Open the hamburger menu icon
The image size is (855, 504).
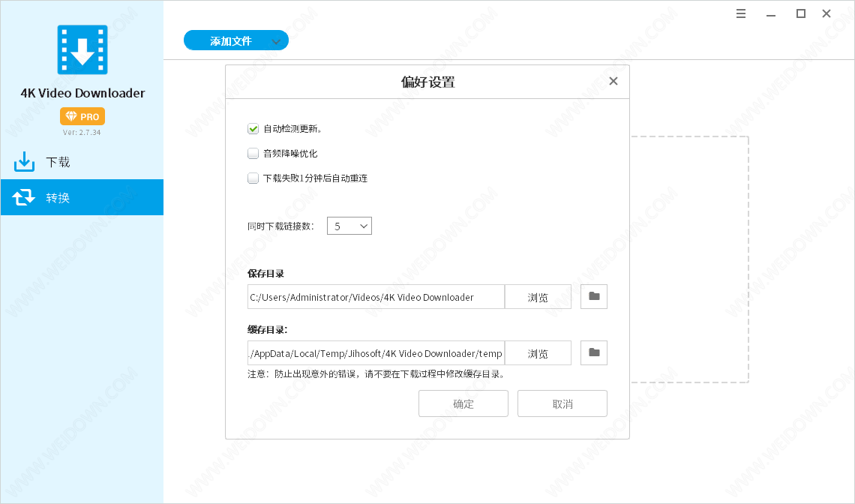click(x=740, y=13)
